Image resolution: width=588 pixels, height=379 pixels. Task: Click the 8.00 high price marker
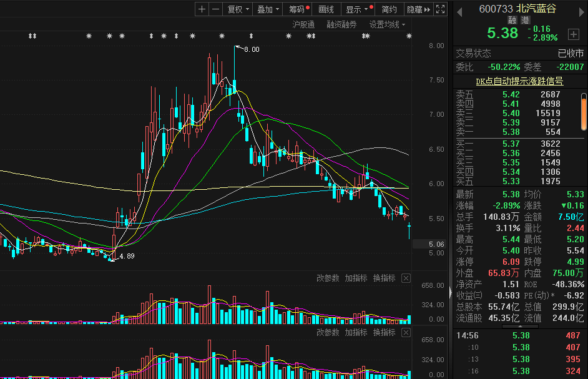tap(252, 49)
